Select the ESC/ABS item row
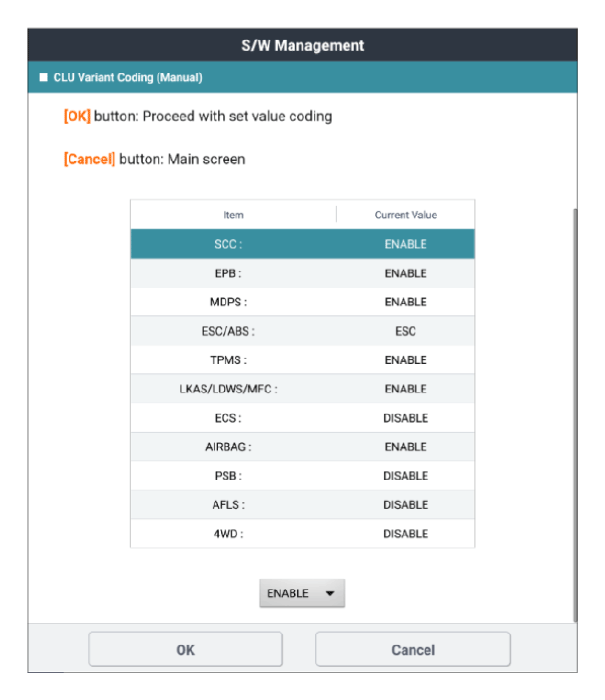The height and width of the screenshot is (700, 605). 302,331
